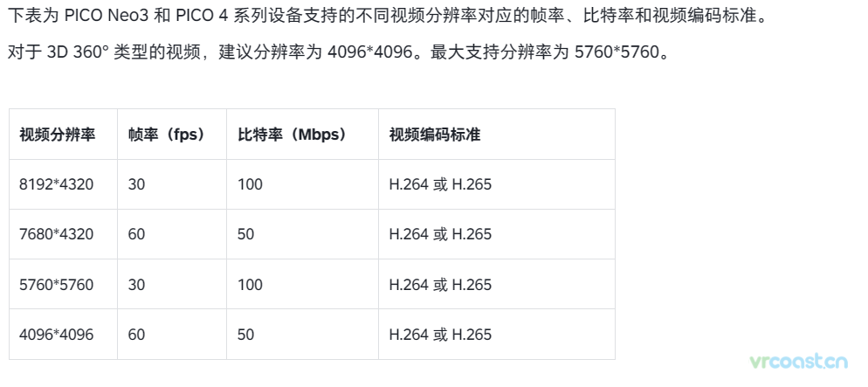Click the vrcoast.cn watermark logo

(x=799, y=362)
